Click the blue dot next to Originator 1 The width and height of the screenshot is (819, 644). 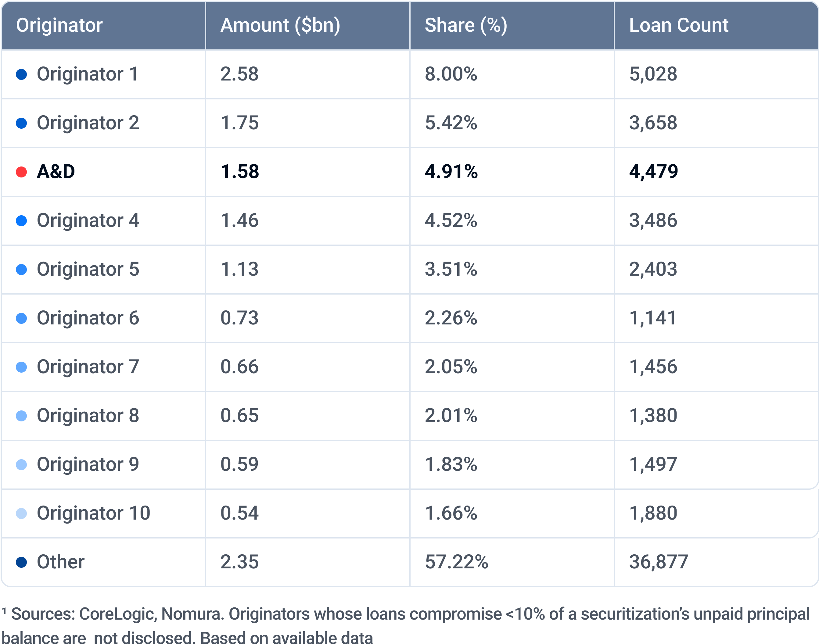point(21,74)
